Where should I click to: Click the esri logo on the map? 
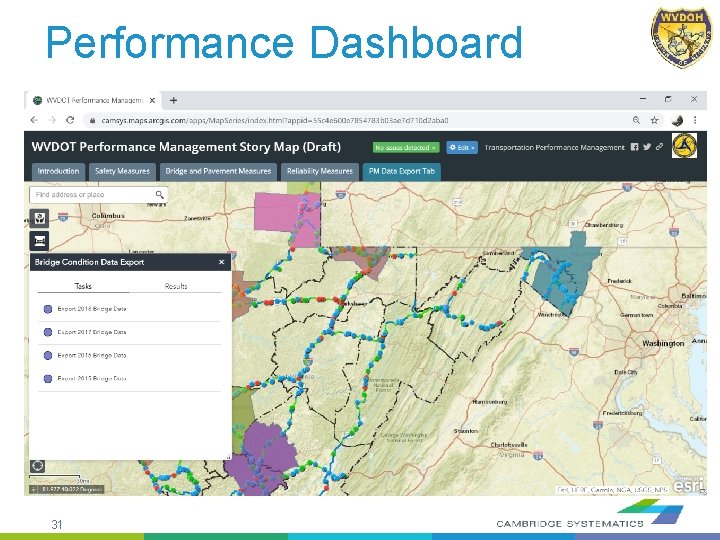pyautogui.click(x=689, y=484)
